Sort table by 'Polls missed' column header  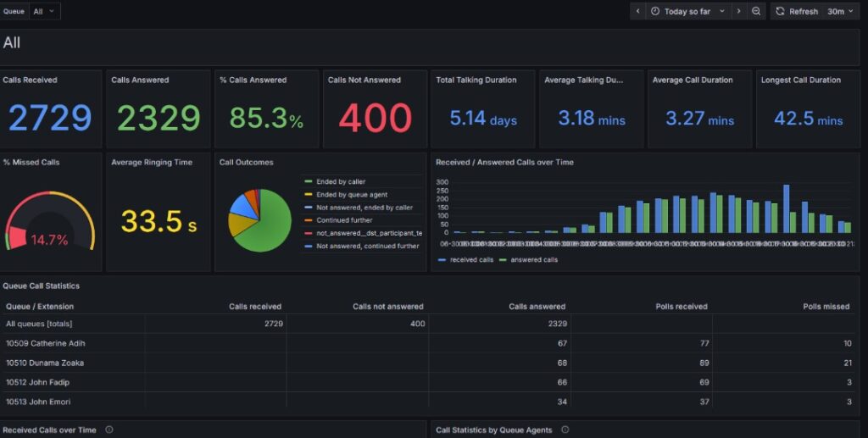pos(826,307)
